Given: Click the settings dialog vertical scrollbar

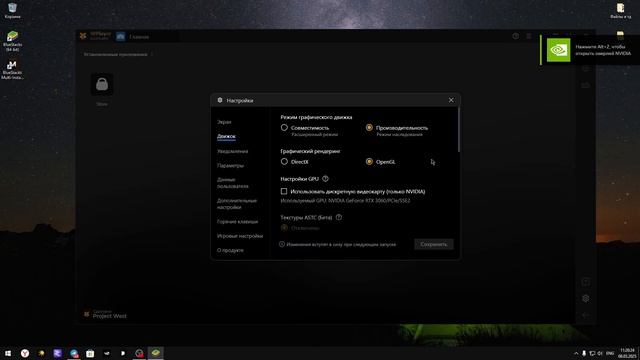Looking at the screenshot, I should tap(459, 130).
